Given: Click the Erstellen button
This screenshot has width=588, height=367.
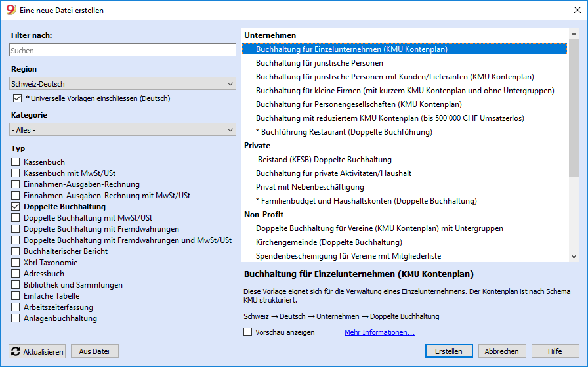Looking at the screenshot, I should pyautogui.click(x=449, y=351).
